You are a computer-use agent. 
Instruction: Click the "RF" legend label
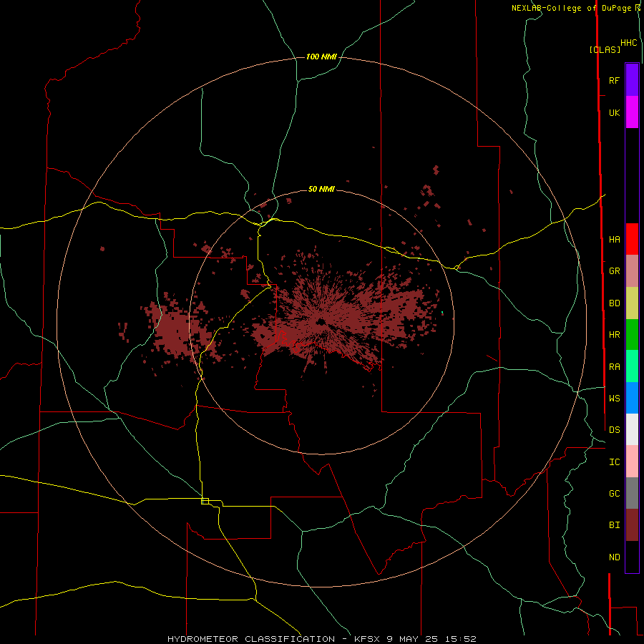click(615, 80)
